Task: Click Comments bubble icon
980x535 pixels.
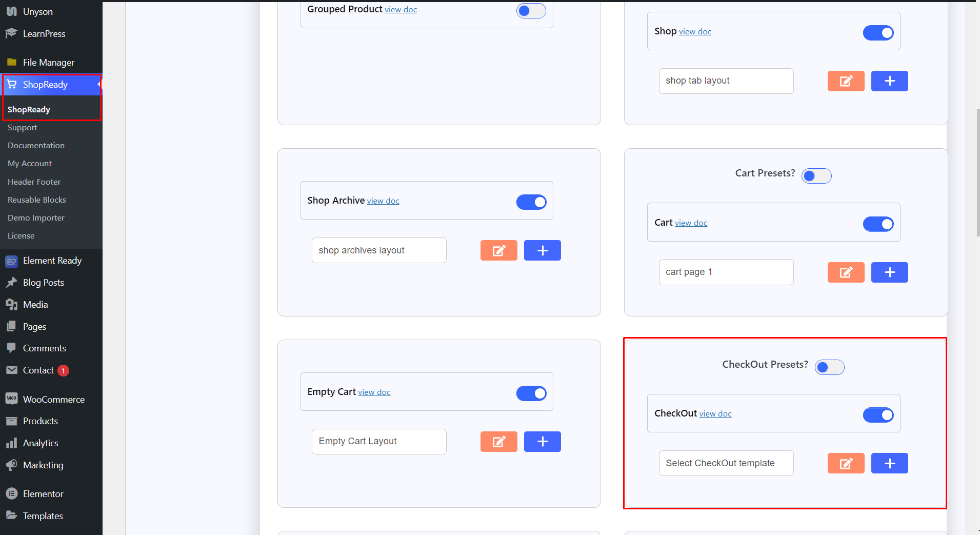Action: [11, 348]
